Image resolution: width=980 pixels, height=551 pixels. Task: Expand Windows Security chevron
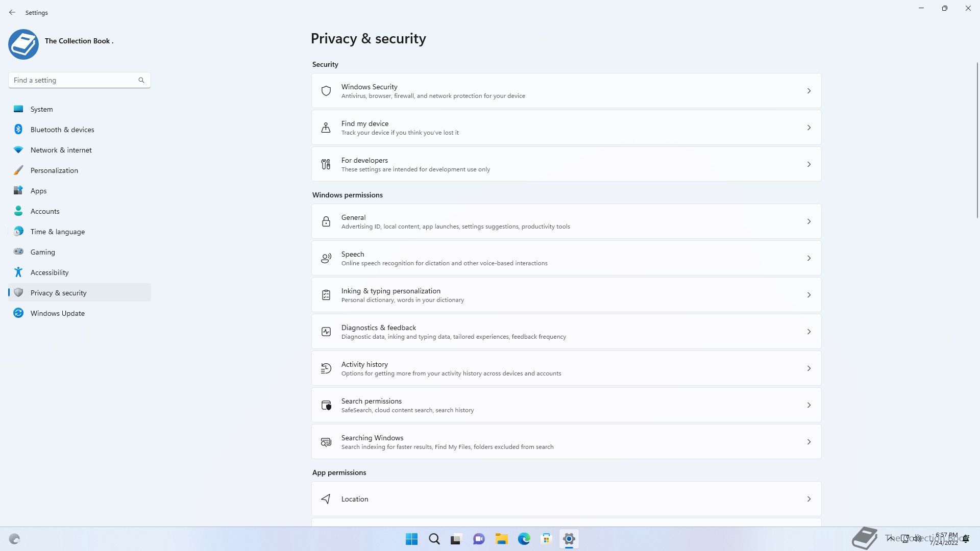(x=809, y=91)
